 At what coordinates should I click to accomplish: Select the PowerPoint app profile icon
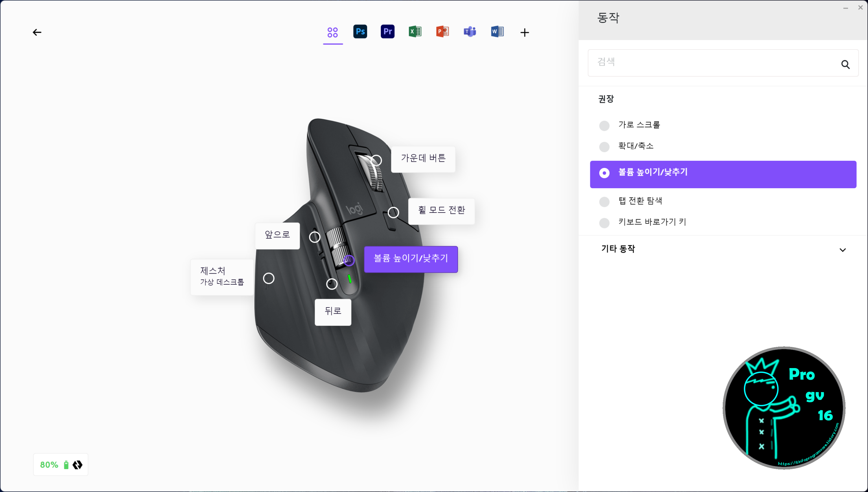click(x=442, y=32)
